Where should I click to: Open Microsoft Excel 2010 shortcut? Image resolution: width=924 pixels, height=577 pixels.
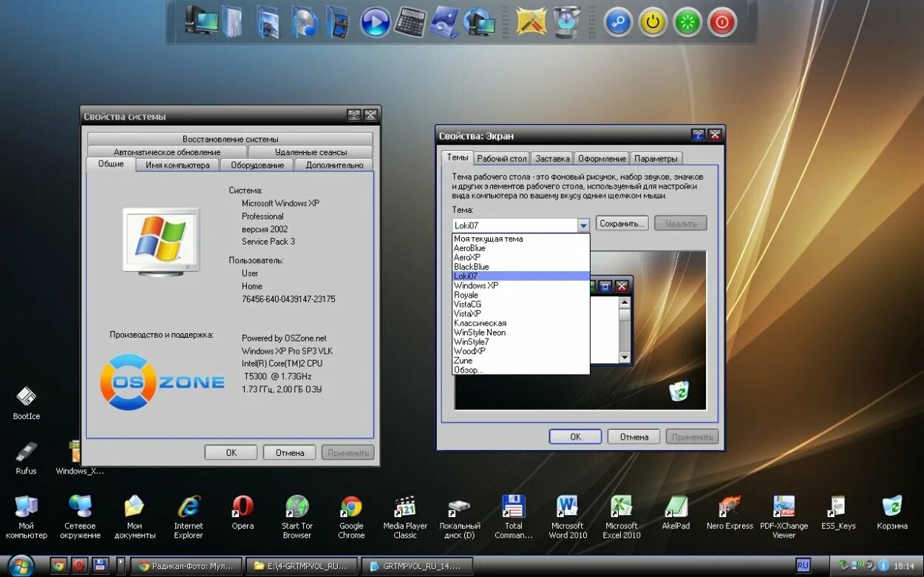(x=622, y=516)
